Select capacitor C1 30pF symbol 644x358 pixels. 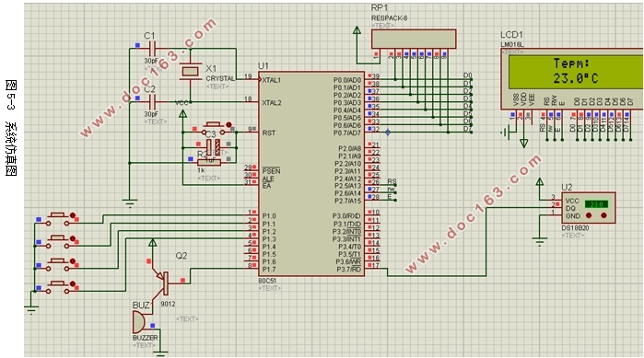point(151,49)
